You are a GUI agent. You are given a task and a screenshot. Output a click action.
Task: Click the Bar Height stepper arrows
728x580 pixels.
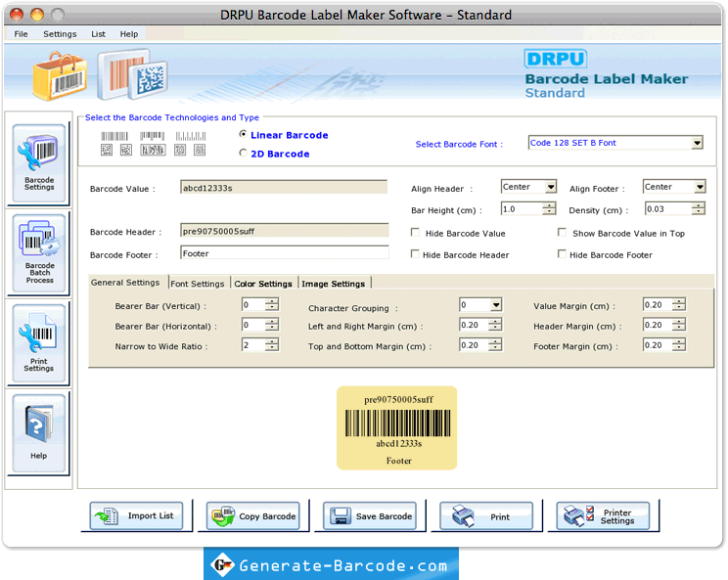tap(549, 208)
